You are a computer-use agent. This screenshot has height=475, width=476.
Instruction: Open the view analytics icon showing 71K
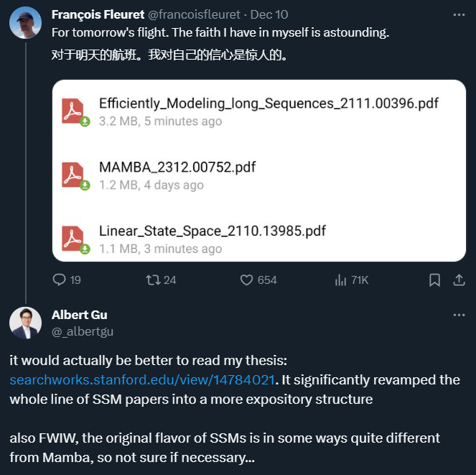tap(341, 280)
